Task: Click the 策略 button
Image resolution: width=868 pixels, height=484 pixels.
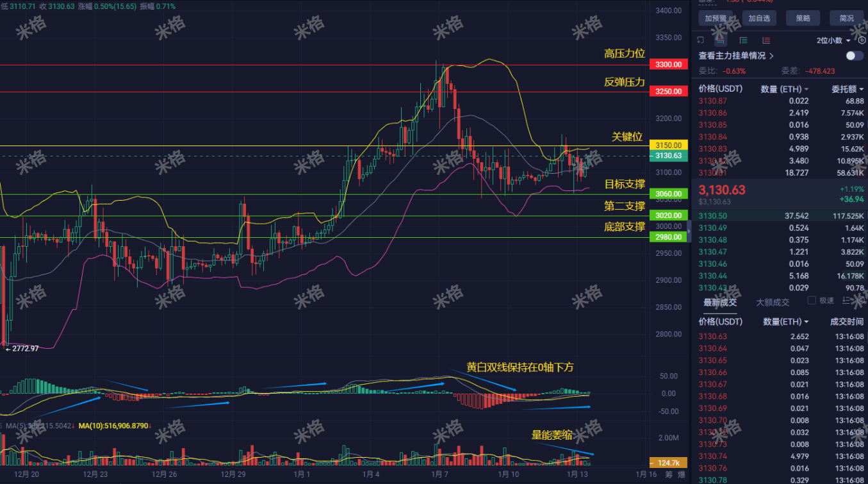Action: coord(803,18)
